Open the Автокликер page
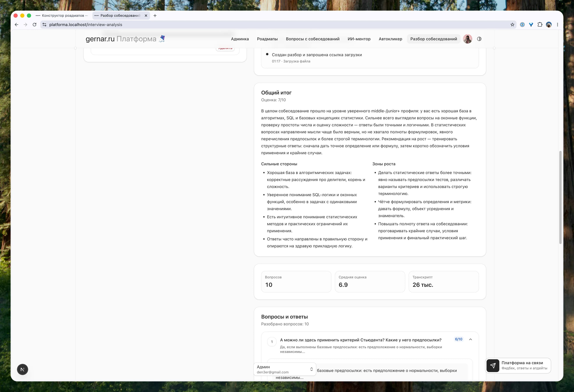574x392 pixels. (390, 39)
